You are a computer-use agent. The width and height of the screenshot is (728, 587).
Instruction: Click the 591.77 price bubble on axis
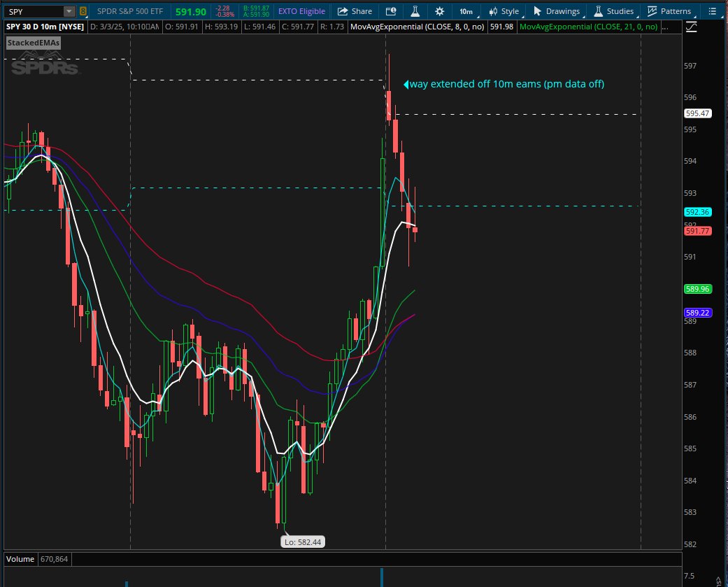click(697, 231)
